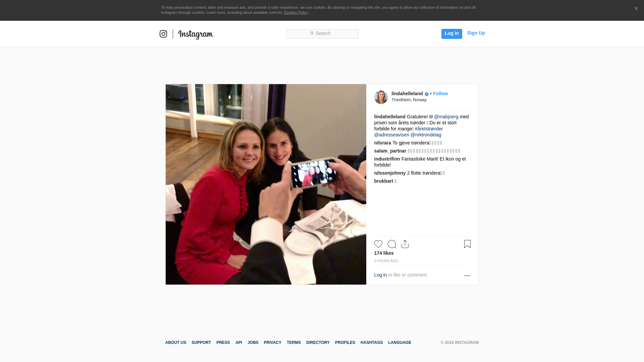Viewport: 644px width, 362px height.
Task: Share the post with share icon
Action: pos(405,244)
